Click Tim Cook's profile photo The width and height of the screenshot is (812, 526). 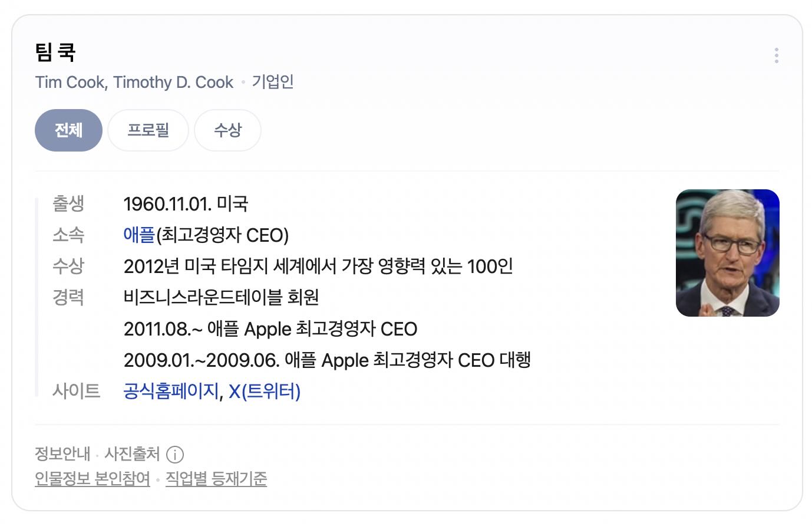click(x=727, y=252)
